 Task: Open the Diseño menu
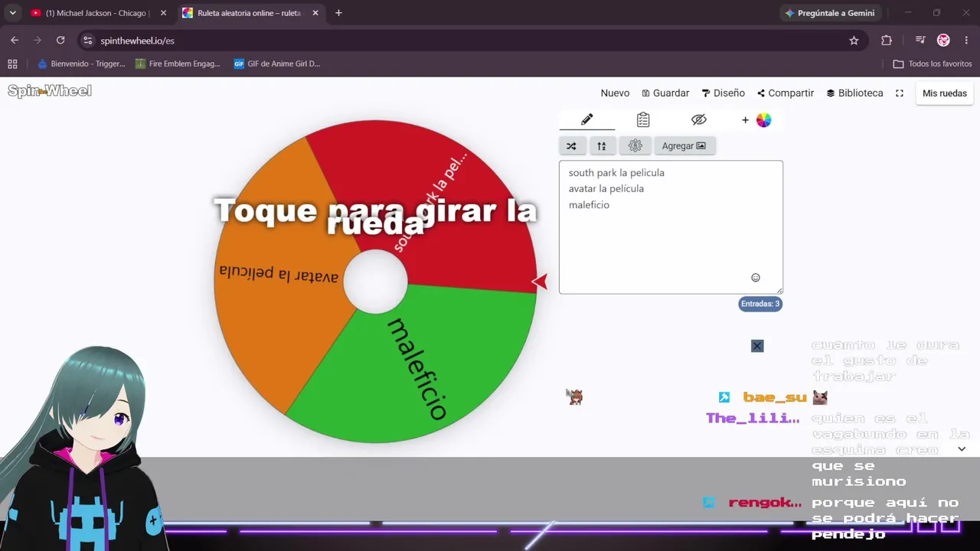coord(723,93)
